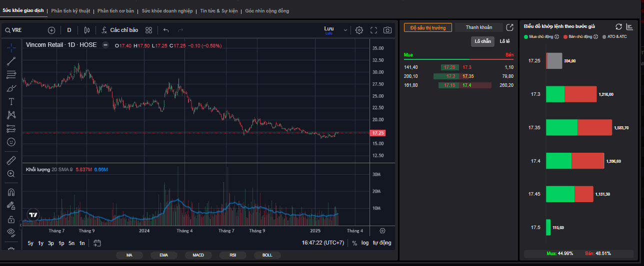Toggle hide all drawings eye icon
Viewport: 644px width, 266px height.
tap(11, 232)
